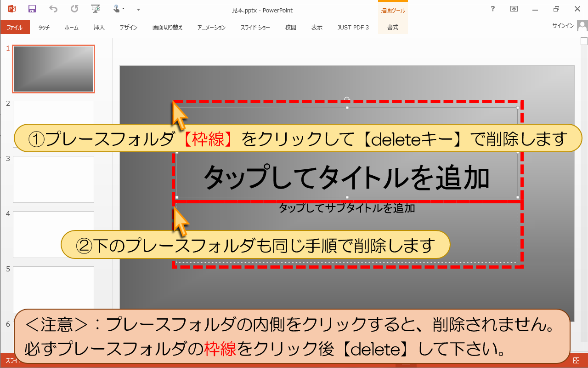
Task: Select the デザイン tab
Action: tap(129, 28)
